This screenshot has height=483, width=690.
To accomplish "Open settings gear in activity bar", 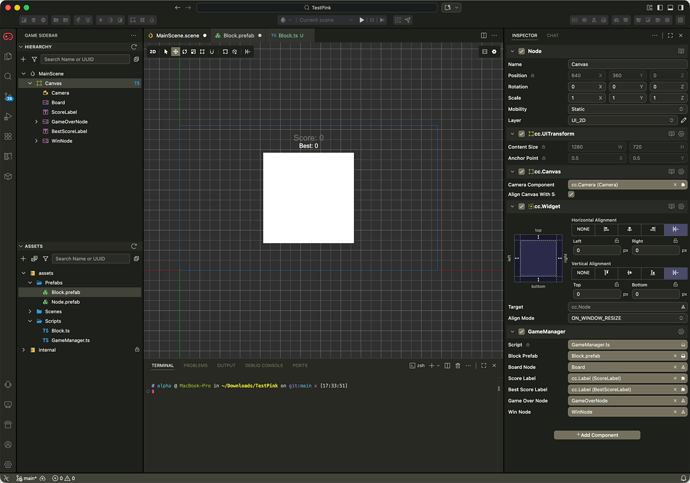I will coord(8,465).
